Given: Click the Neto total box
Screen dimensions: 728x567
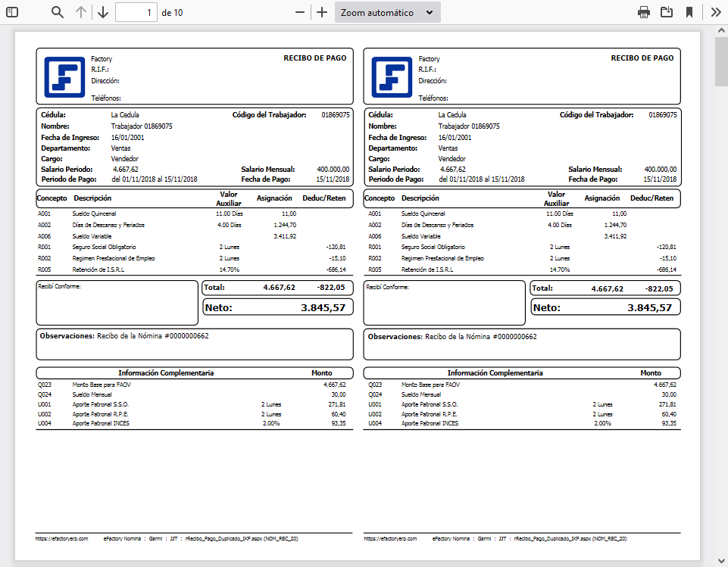Looking at the screenshot, I should (x=277, y=307).
